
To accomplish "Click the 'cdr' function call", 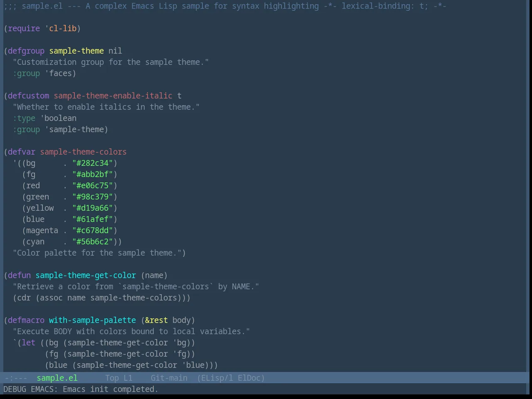I will (24, 298).
